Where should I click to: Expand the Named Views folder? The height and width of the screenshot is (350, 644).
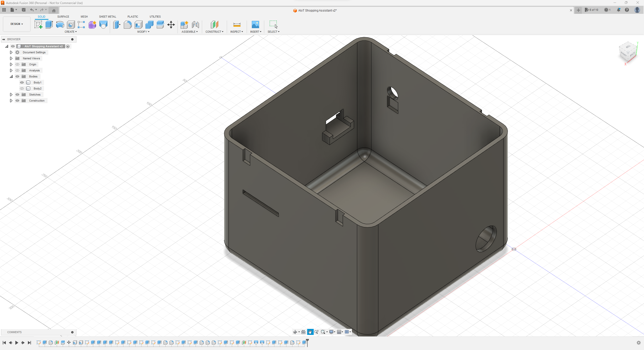click(x=11, y=58)
